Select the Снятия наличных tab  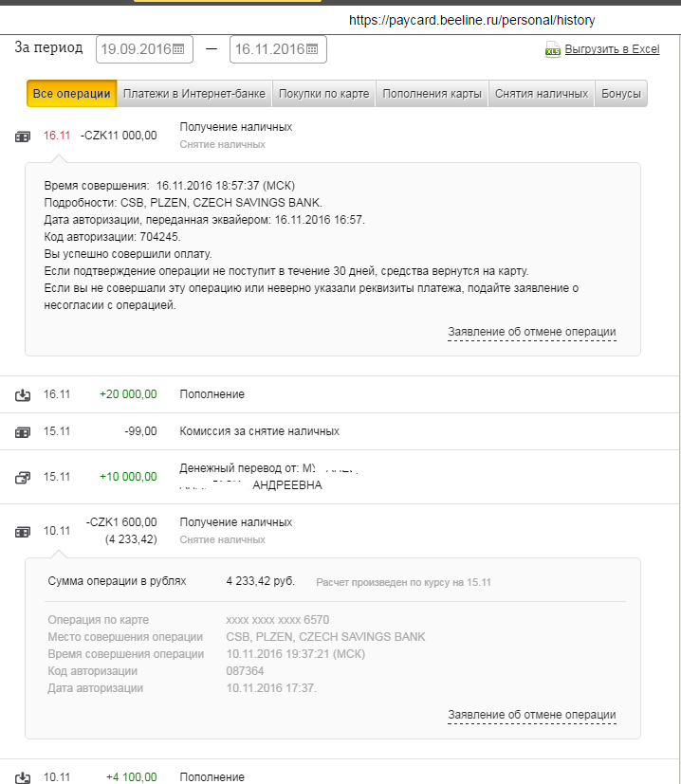[542, 94]
